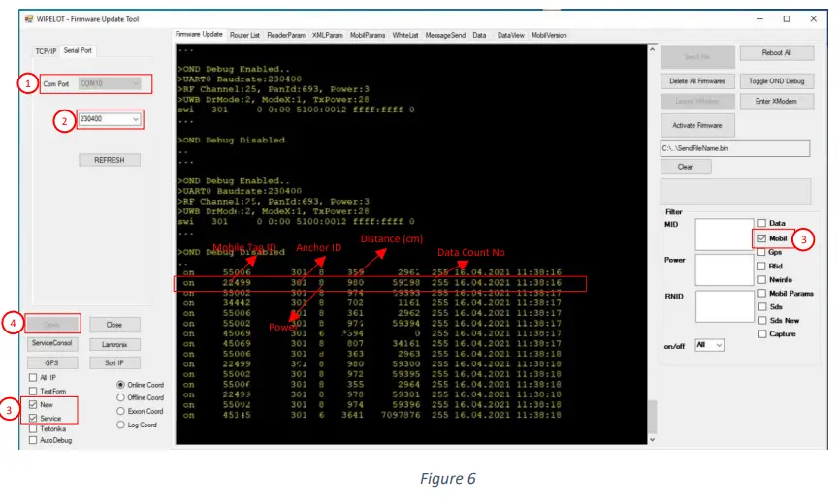The image size is (838, 504).
Task: Click the Sort IP button
Action: click(x=114, y=363)
